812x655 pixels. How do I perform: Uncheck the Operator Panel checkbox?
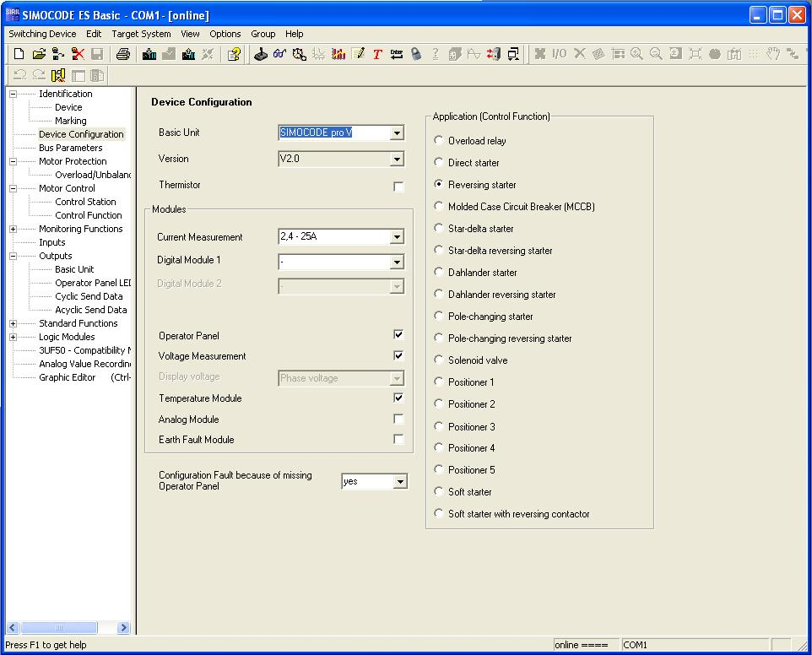[398, 334]
